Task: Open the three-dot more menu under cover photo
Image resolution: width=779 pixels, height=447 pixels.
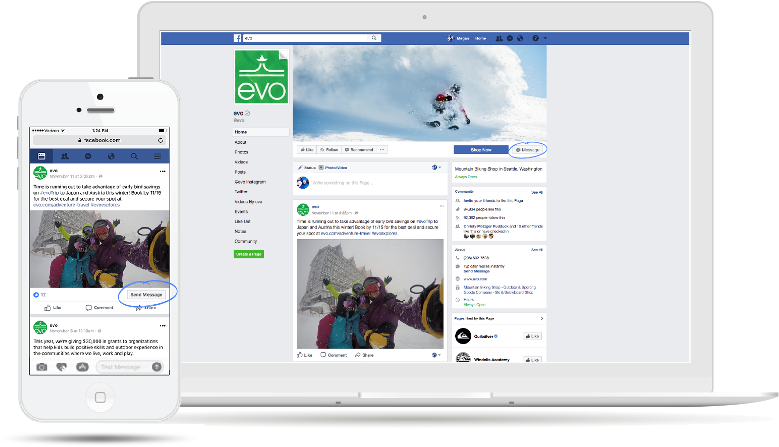Action: tap(382, 149)
